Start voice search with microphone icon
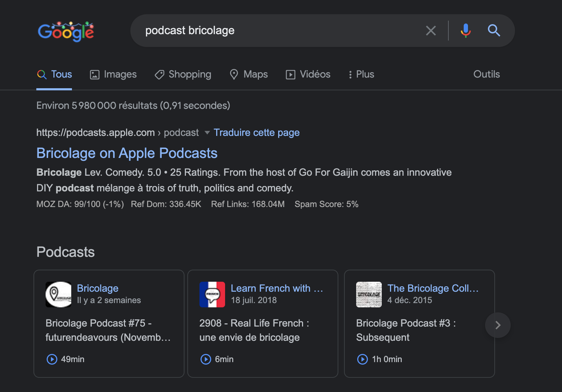The height and width of the screenshot is (392, 562). coord(465,31)
